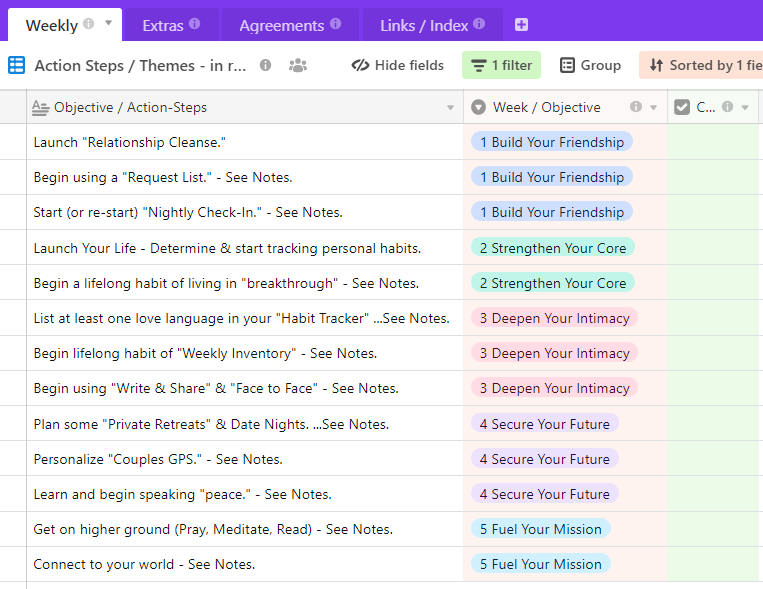This screenshot has width=763, height=589.
Task: Select 'Personalize "Couples GPS."' cell
Action: click(x=245, y=459)
